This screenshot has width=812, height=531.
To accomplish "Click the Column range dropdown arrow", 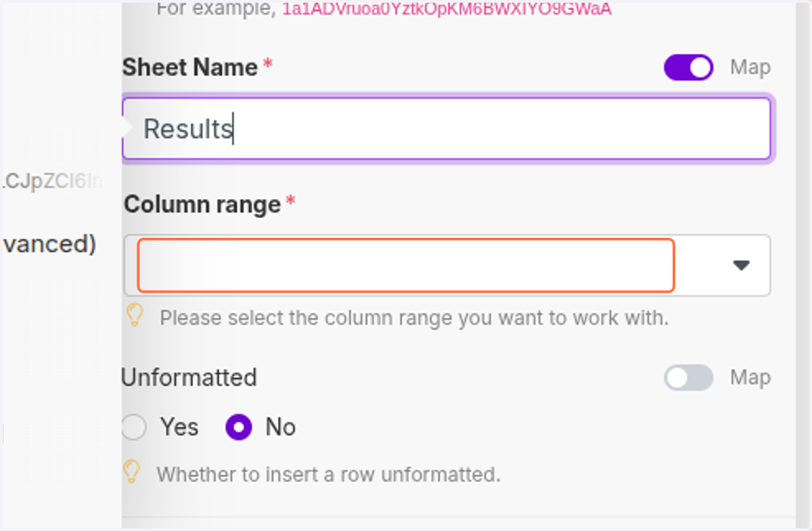I will click(x=742, y=265).
